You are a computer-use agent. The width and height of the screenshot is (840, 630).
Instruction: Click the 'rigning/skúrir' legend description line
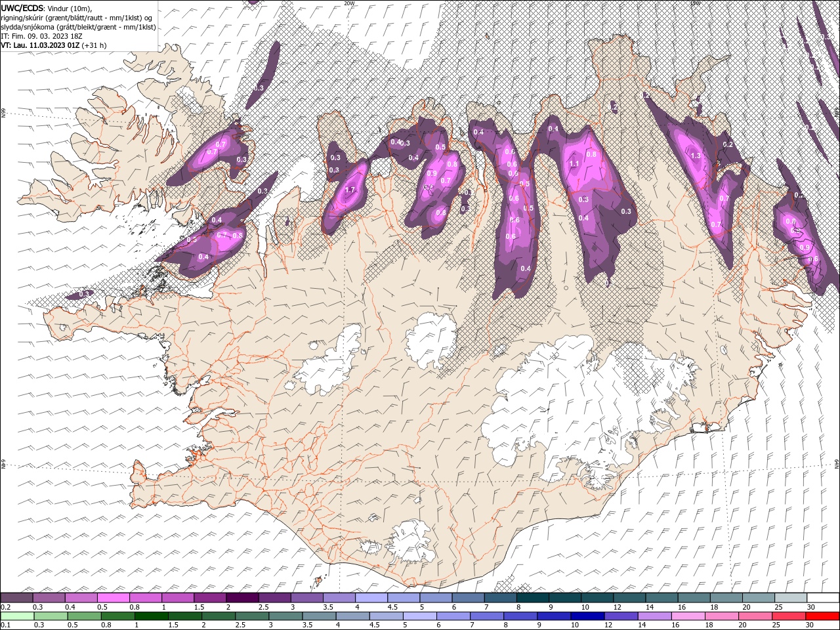click(77, 18)
